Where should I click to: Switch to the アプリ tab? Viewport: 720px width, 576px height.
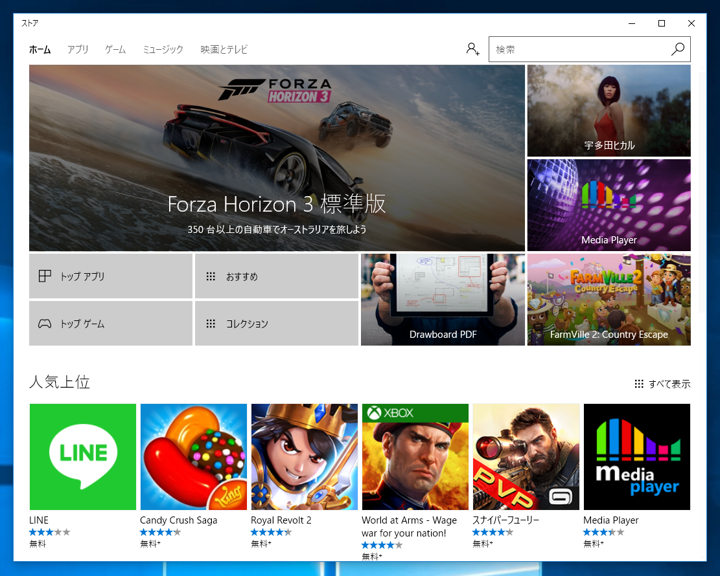point(78,49)
